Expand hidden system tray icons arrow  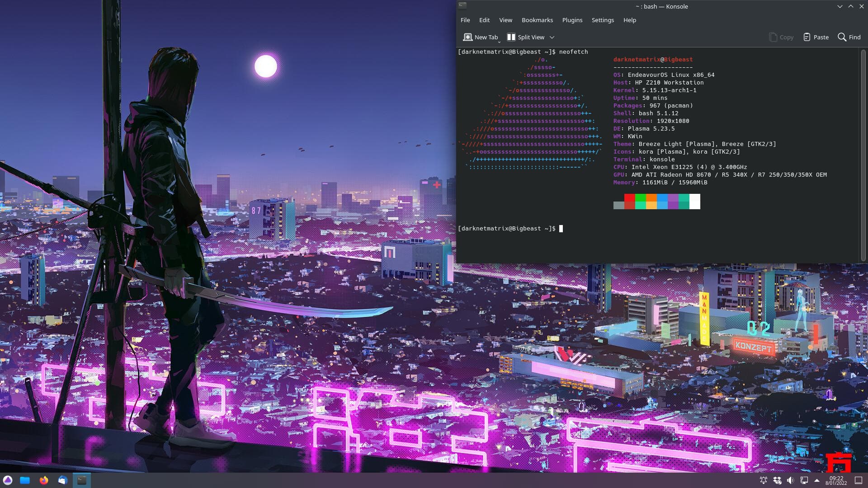pos(817,480)
